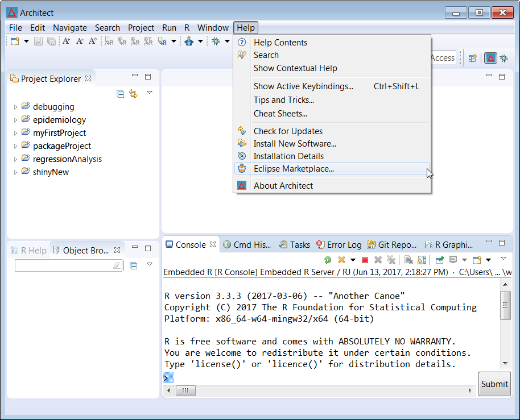
Task: Click the Clear Console icon
Action: click(x=408, y=260)
